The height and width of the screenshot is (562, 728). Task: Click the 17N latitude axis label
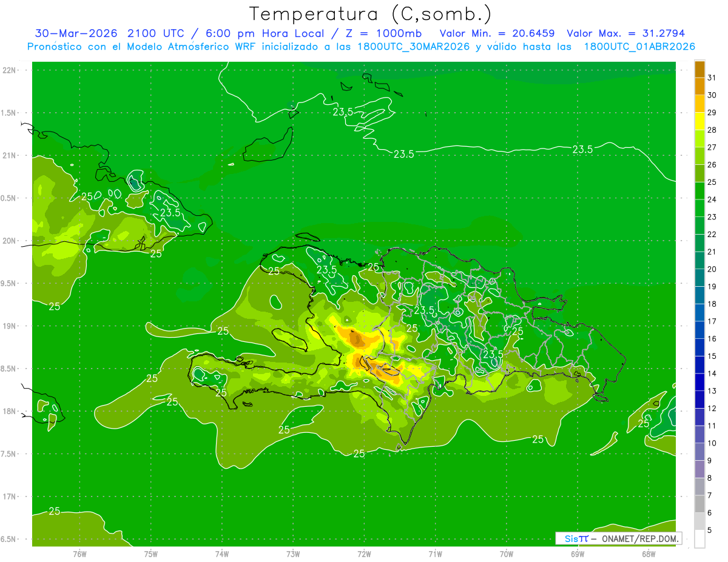tap(9, 497)
